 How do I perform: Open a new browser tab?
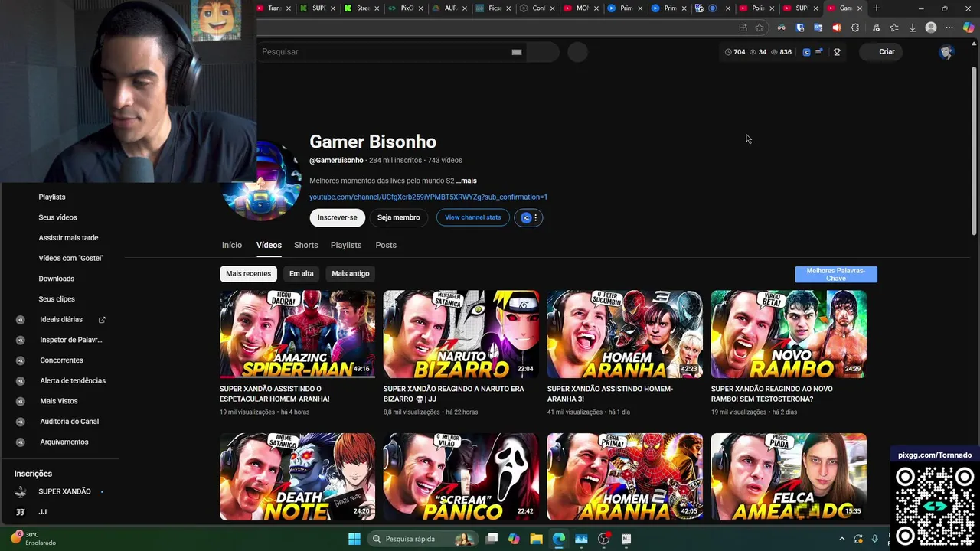pyautogui.click(x=877, y=8)
